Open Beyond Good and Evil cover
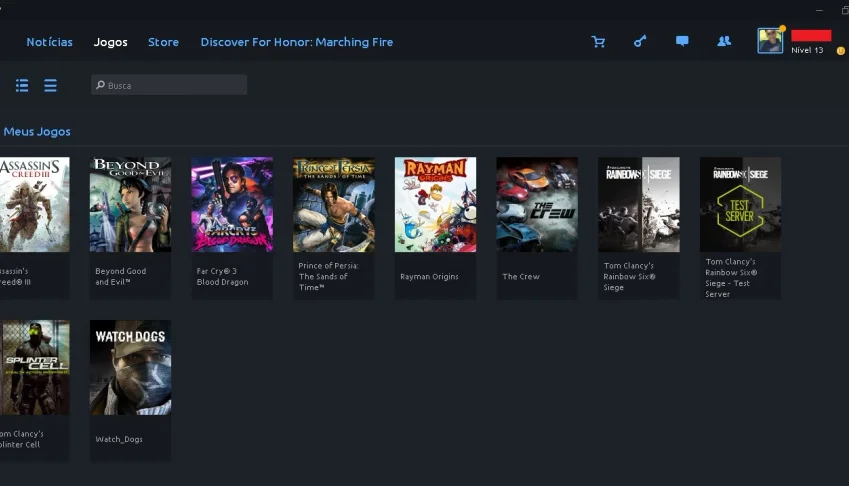The image size is (849, 486). coord(130,205)
